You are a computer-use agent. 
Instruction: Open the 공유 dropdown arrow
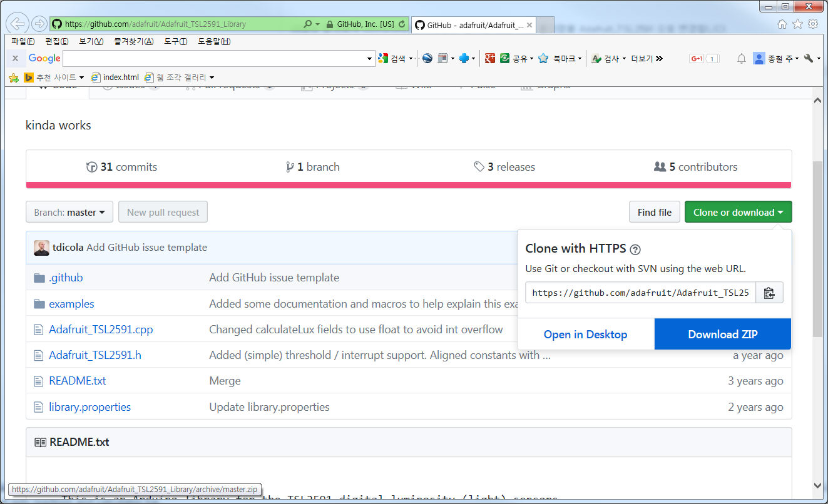[x=531, y=59]
